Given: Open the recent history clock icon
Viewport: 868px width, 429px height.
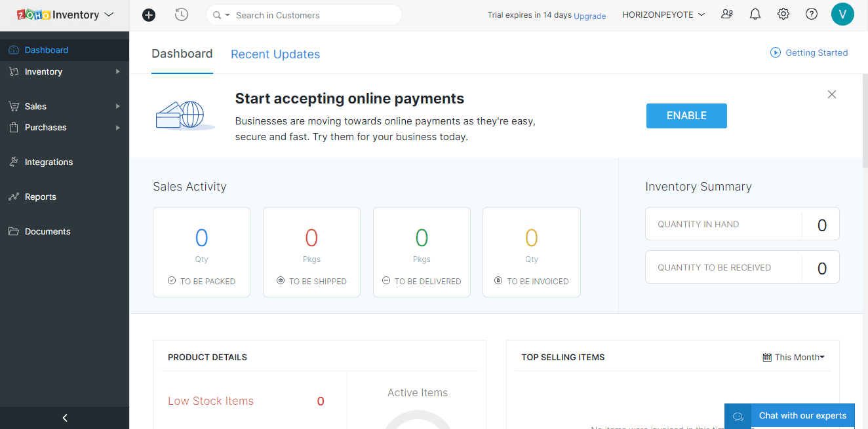Looking at the screenshot, I should (182, 15).
